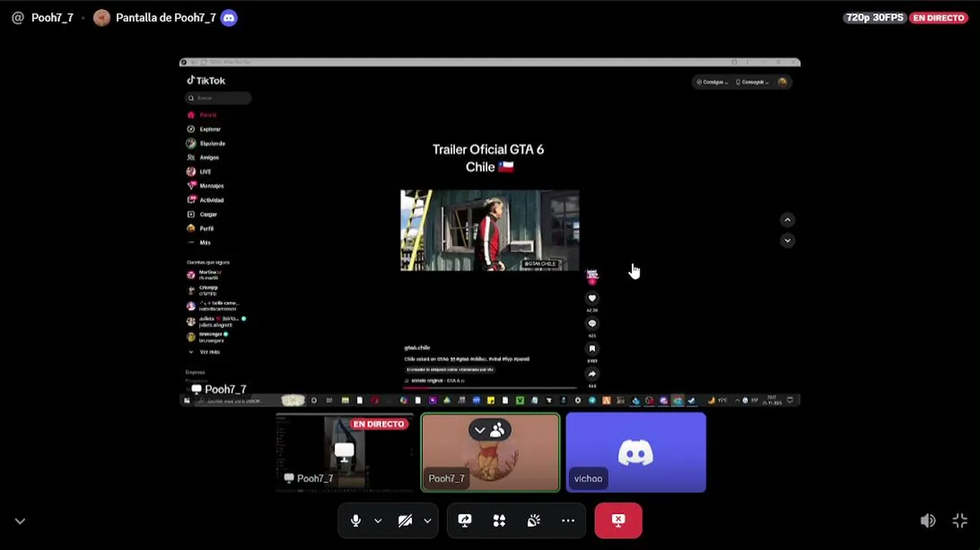Viewport: 980px width, 550px height.
Task: Select the Pooh7_7 avatar participant tile
Action: 491,453
